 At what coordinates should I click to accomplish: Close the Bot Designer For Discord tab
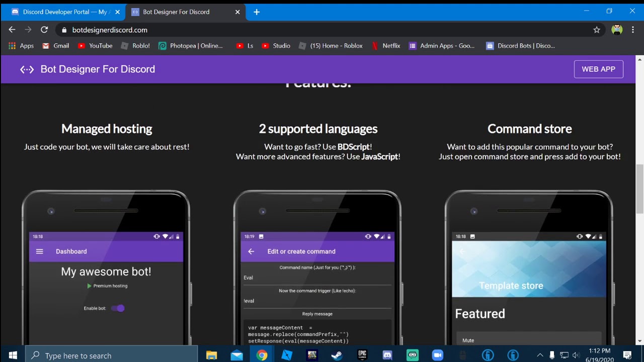coord(237,12)
